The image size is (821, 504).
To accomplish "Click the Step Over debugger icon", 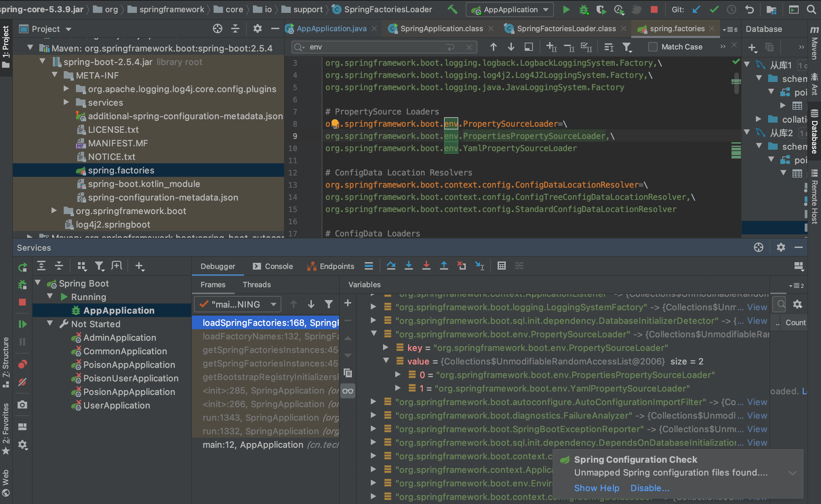I will coord(391,266).
